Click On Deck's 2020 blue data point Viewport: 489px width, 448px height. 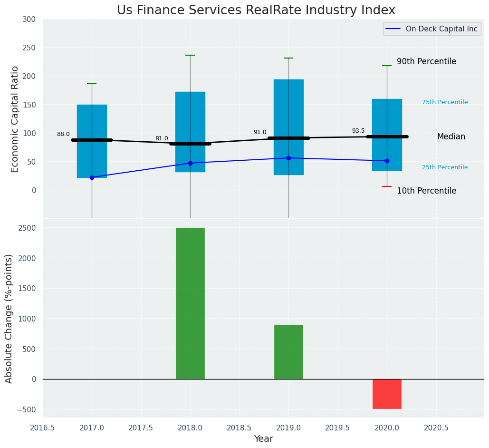point(387,161)
